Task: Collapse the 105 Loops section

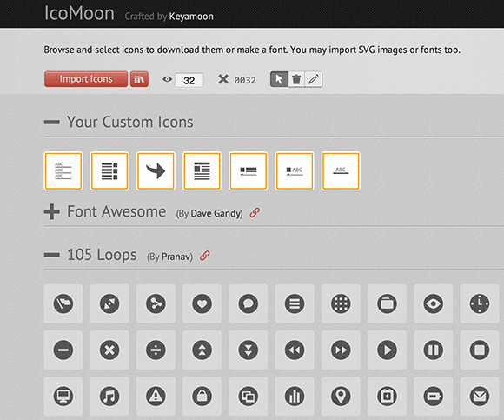Action: coord(52,255)
